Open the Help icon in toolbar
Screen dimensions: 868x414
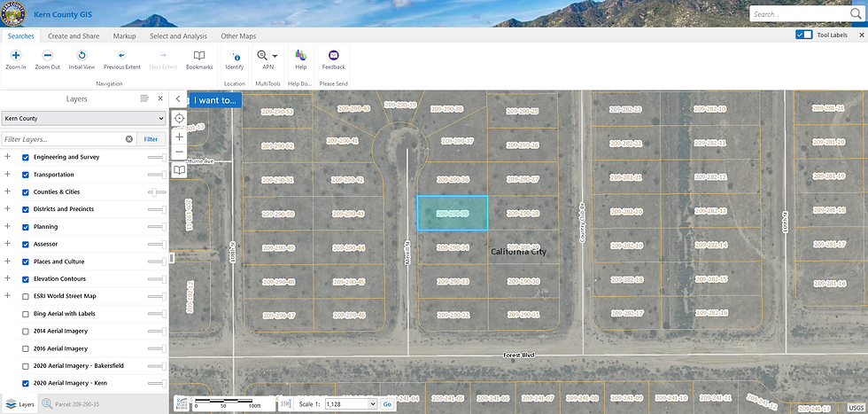click(300, 55)
